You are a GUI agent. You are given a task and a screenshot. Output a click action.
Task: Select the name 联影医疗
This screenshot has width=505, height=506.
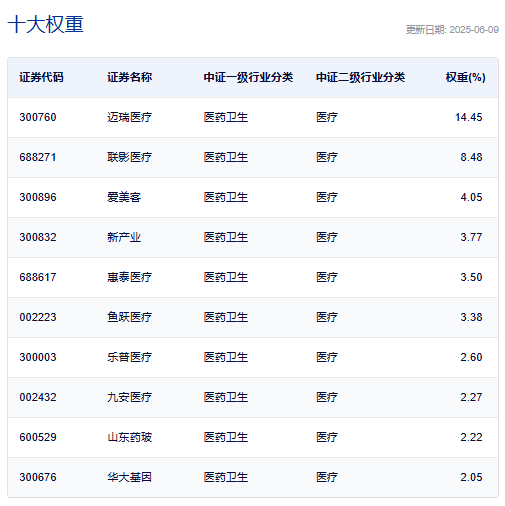click(x=130, y=157)
